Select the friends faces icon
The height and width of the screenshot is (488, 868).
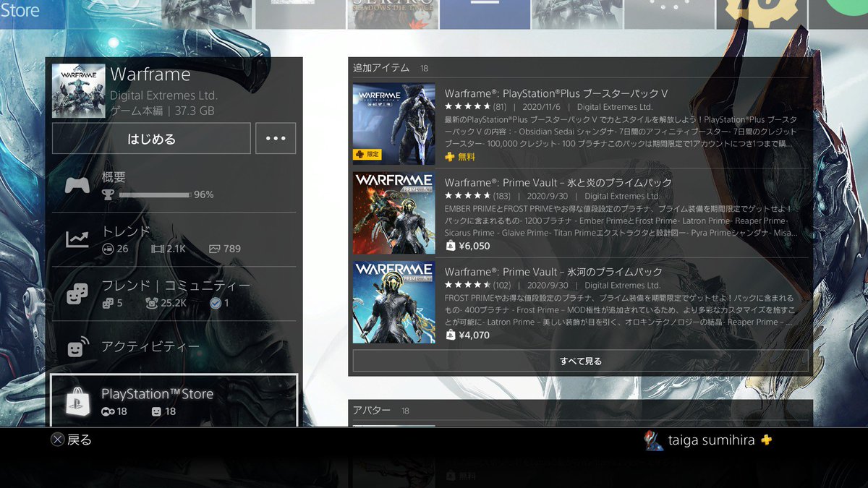77,294
